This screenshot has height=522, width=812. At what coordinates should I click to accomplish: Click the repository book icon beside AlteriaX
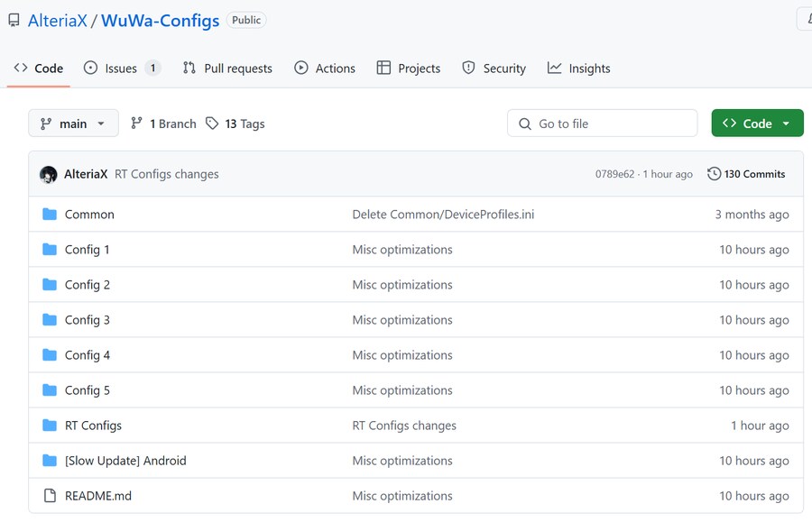[x=14, y=20]
